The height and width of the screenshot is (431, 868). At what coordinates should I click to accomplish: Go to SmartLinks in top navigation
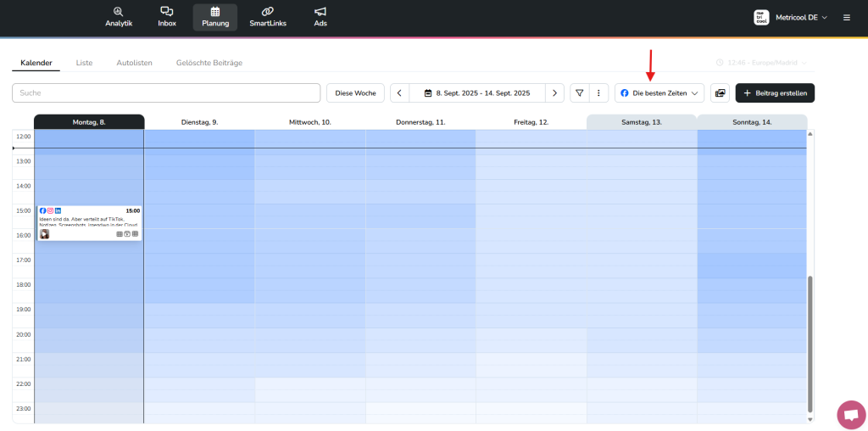coord(267,17)
